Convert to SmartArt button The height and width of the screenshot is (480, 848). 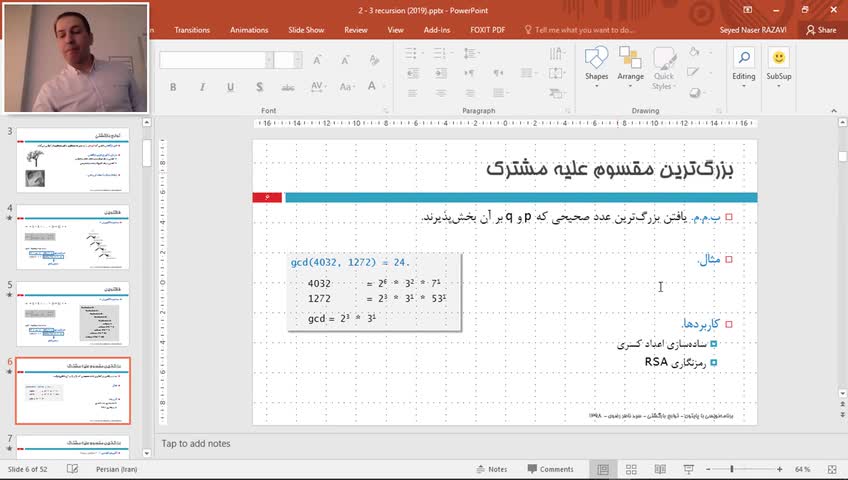pos(556,93)
